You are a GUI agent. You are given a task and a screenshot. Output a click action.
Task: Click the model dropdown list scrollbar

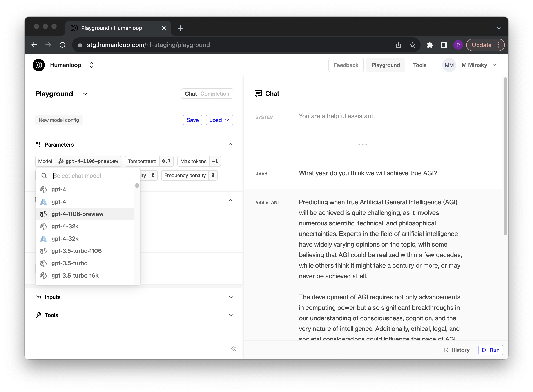137,185
